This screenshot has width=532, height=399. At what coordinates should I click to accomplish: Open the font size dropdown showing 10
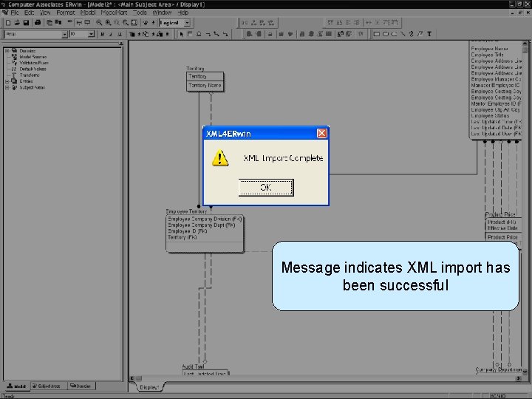[x=91, y=34]
